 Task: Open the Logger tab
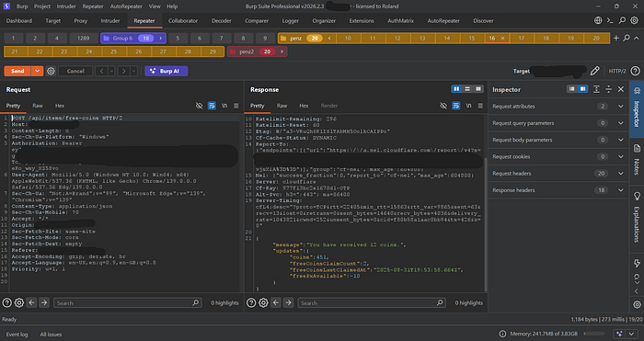point(291,20)
